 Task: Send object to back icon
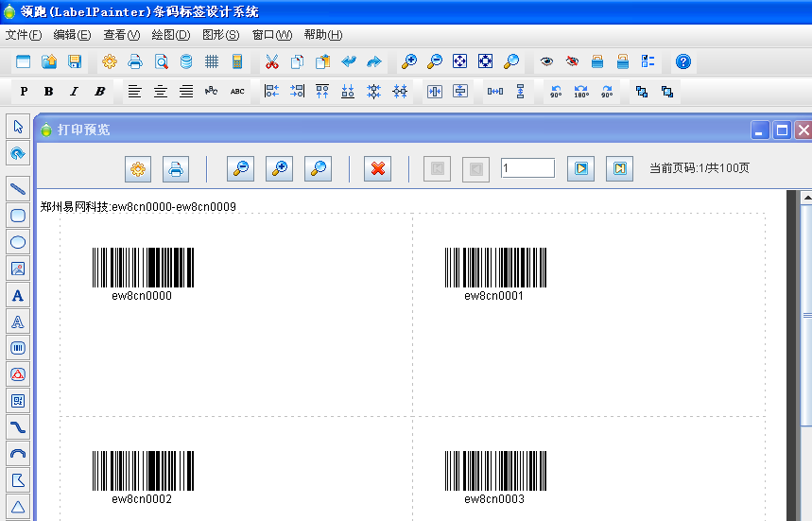[x=667, y=92]
